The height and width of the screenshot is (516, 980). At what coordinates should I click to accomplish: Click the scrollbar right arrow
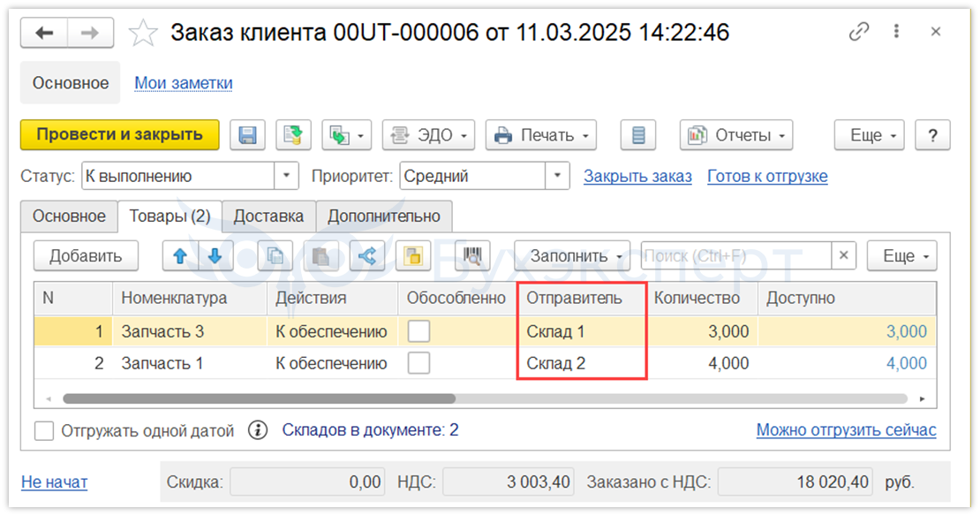922,399
